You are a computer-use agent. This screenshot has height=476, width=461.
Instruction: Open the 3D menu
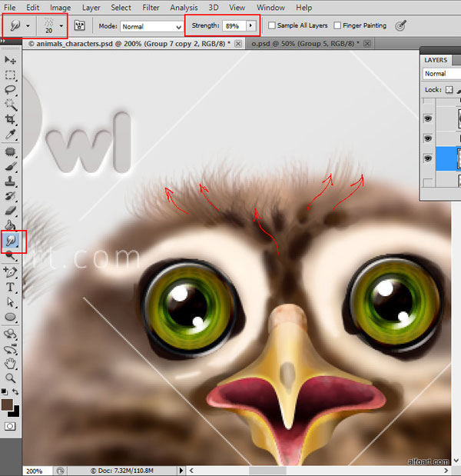click(214, 8)
